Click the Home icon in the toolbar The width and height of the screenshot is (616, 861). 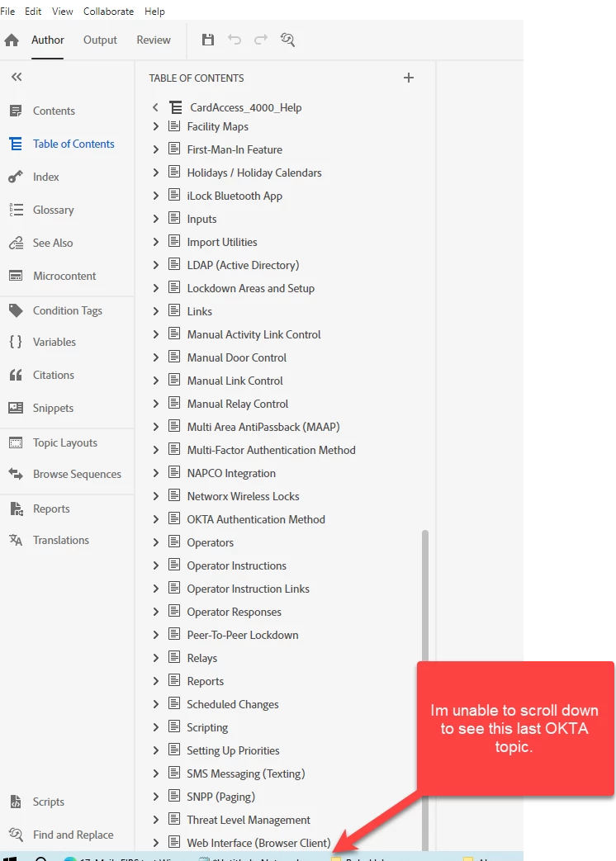coord(12,40)
